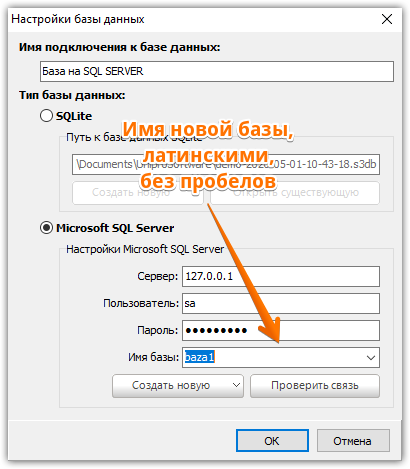Click the baza1 text in Имя базы
The width and height of the screenshot is (410, 469).
point(199,357)
